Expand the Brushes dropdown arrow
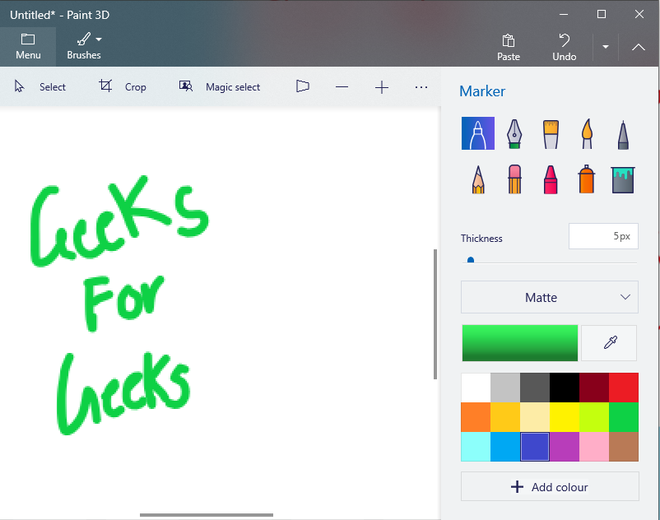Image resolution: width=660 pixels, height=520 pixels. tap(98, 40)
